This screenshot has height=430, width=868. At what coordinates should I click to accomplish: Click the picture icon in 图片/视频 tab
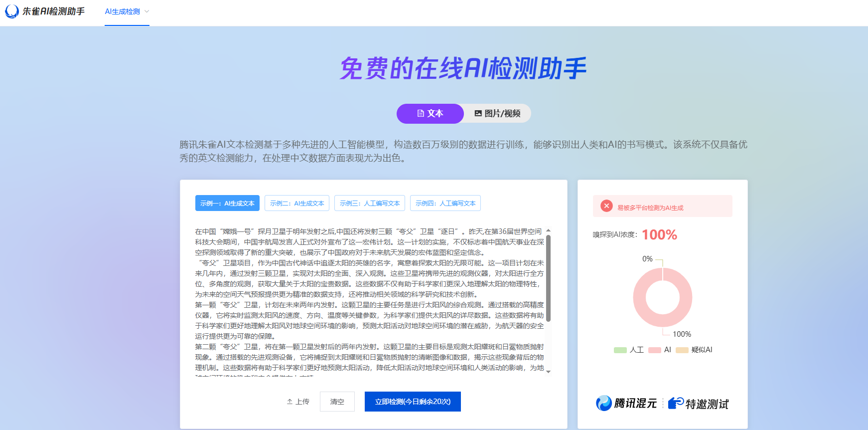click(x=478, y=114)
